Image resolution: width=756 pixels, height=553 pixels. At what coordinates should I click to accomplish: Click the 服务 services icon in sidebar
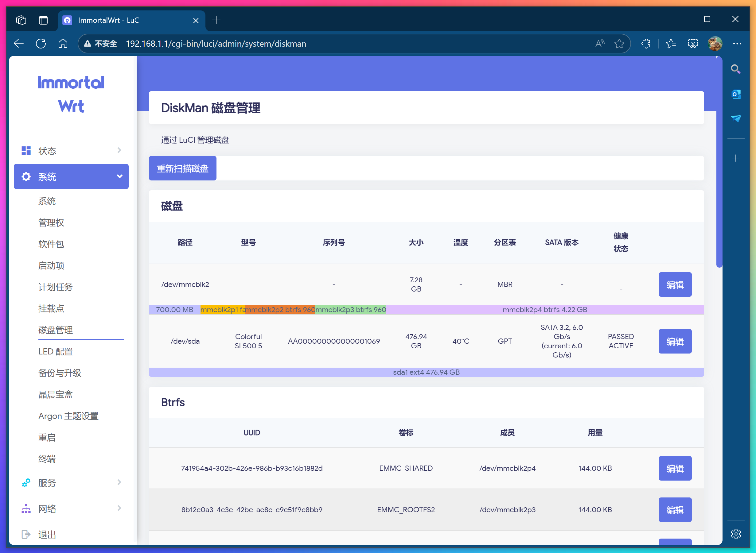(x=26, y=483)
